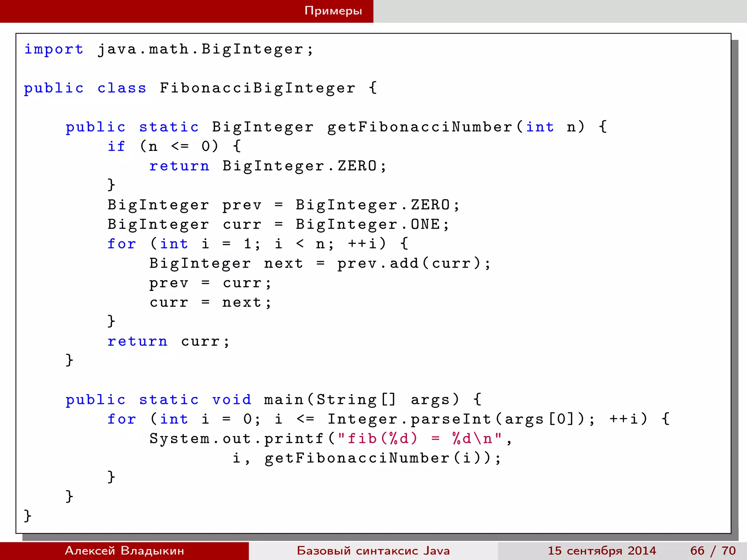This screenshot has width=747, height=560.
Task: Click the slide number "66 / 70"
Action: click(713, 551)
